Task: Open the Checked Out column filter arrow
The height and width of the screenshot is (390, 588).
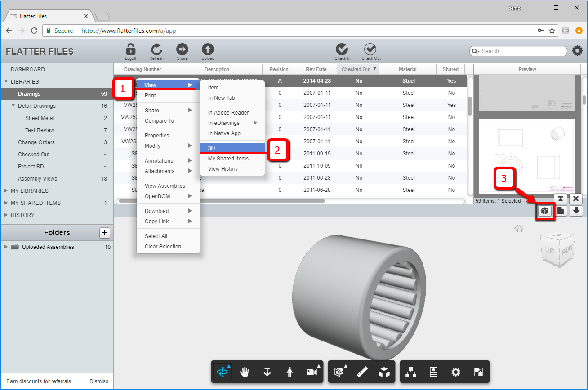Action: [375, 69]
